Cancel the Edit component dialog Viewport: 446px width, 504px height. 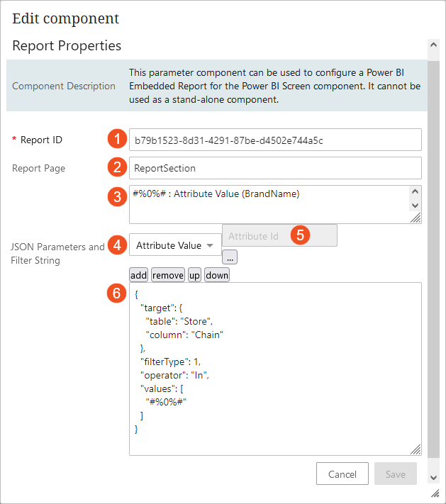point(342,474)
